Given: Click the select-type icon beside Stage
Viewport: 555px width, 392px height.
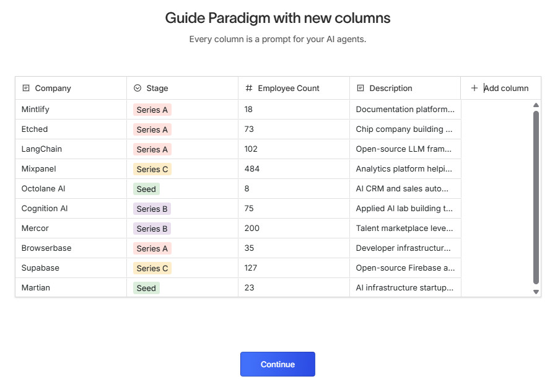Looking at the screenshot, I should click(x=138, y=89).
